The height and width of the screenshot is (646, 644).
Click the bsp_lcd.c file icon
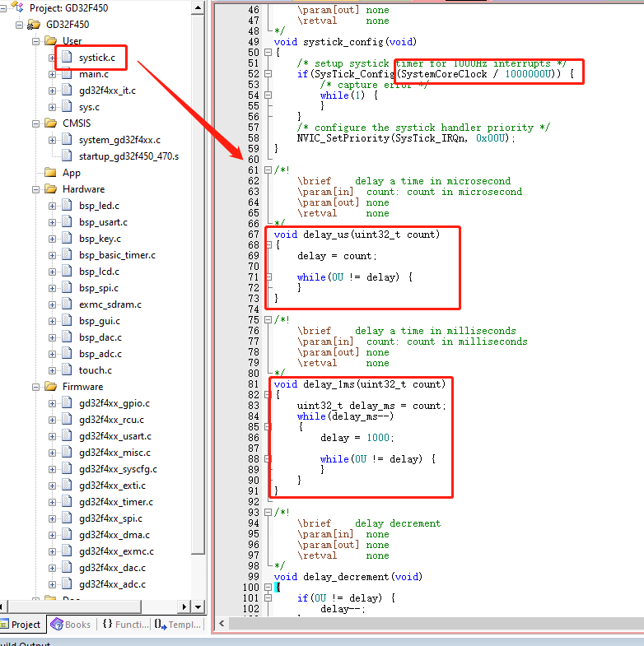[x=67, y=271]
